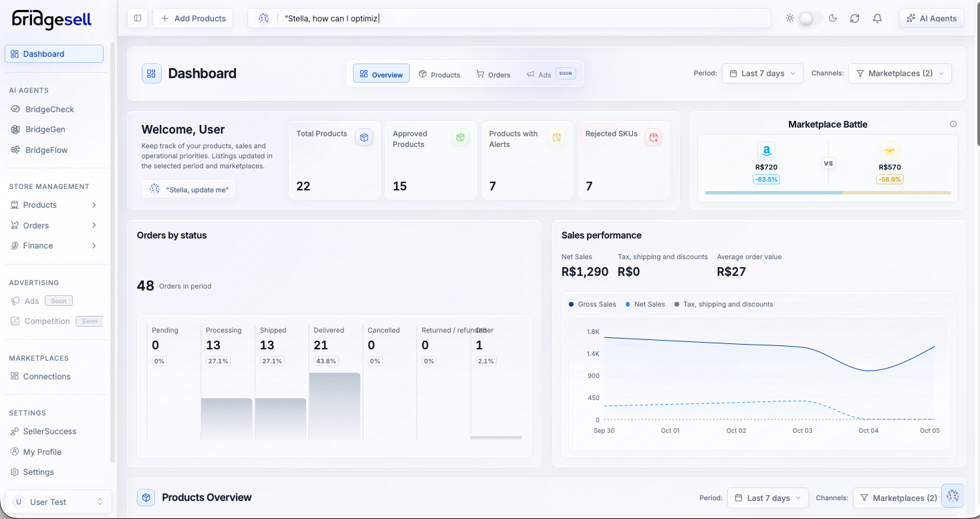Click the Stella AI icon in search bar
The width and height of the screenshot is (980, 519).
[x=263, y=18]
